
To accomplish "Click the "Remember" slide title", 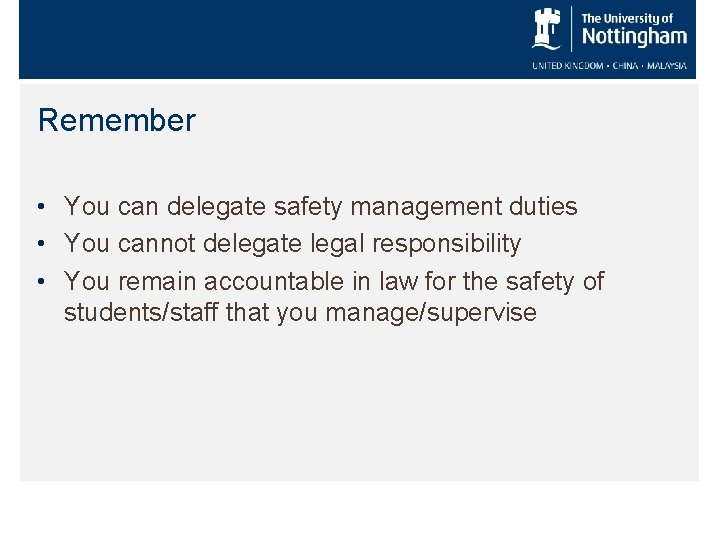I will coord(117,121).
